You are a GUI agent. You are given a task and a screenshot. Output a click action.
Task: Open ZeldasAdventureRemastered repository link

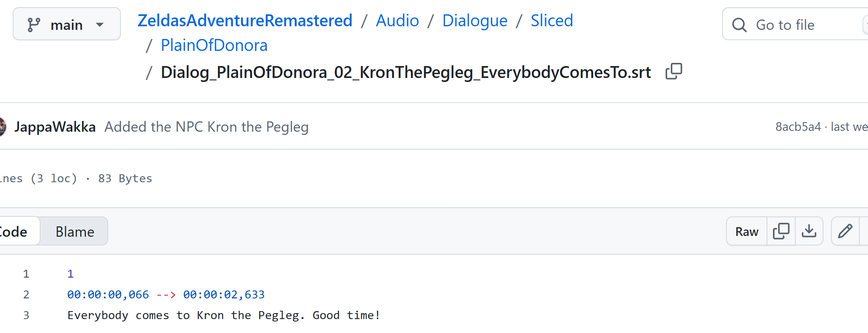pos(245,20)
